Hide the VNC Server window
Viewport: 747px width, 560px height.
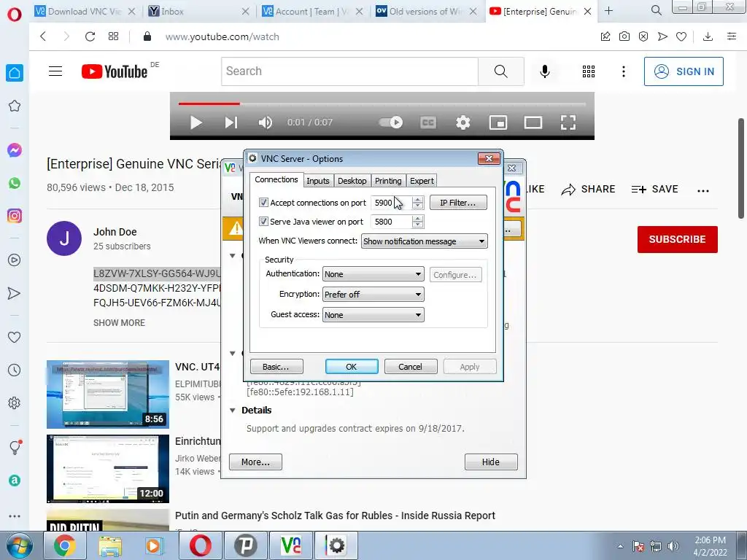pyautogui.click(x=491, y=462)
